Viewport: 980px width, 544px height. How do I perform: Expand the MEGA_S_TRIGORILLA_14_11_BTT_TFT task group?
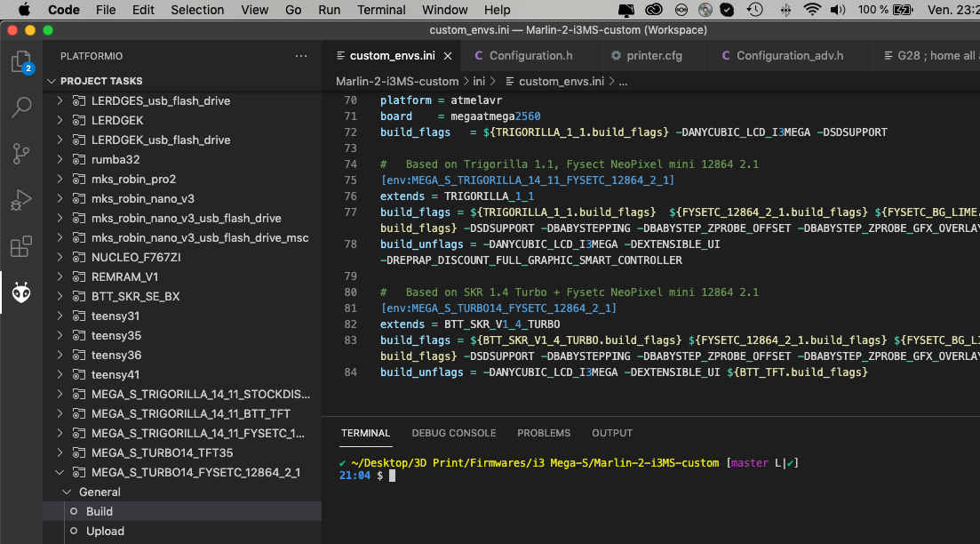pos(60,413)
